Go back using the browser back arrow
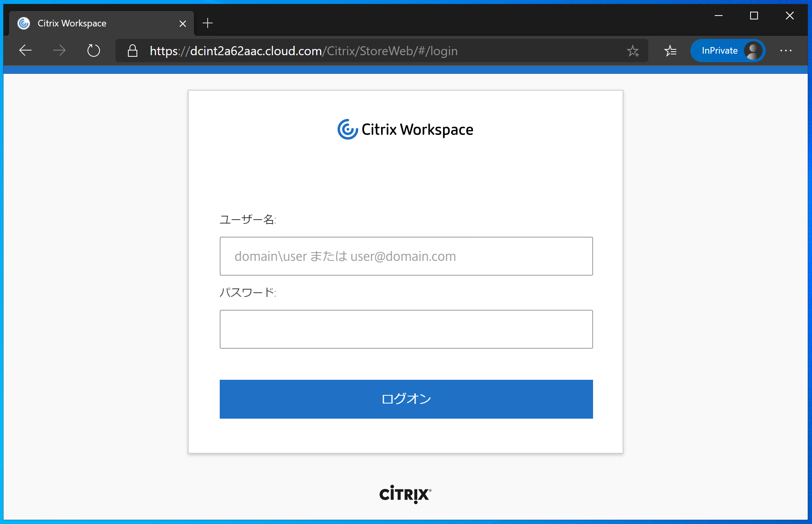 coord(25,51)
